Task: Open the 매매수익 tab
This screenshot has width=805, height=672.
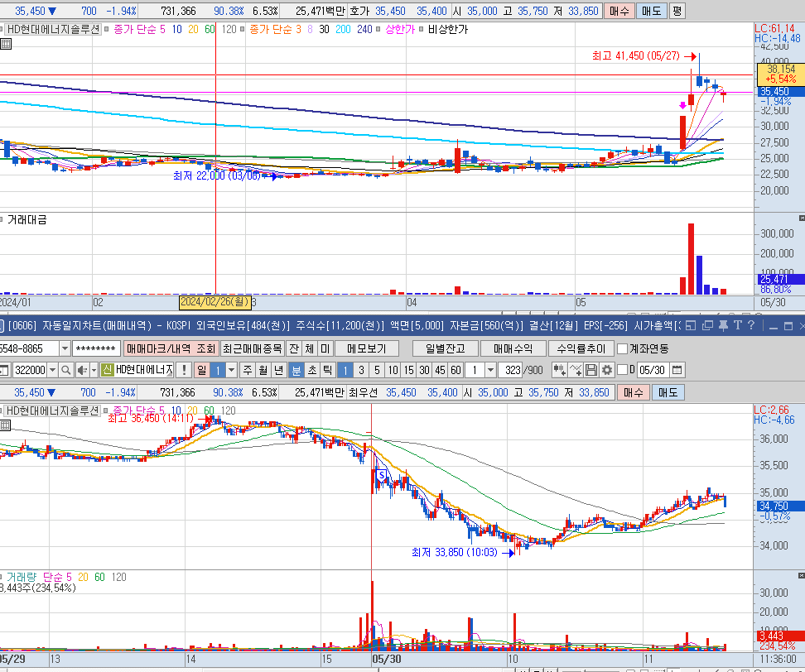Action: pos(513,348)
